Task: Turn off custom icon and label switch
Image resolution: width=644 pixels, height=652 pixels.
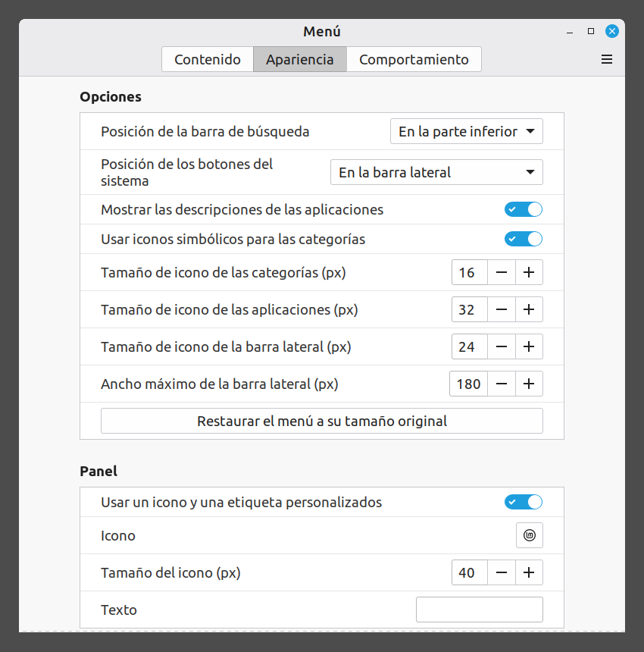Action: click(x=524, y=502)
